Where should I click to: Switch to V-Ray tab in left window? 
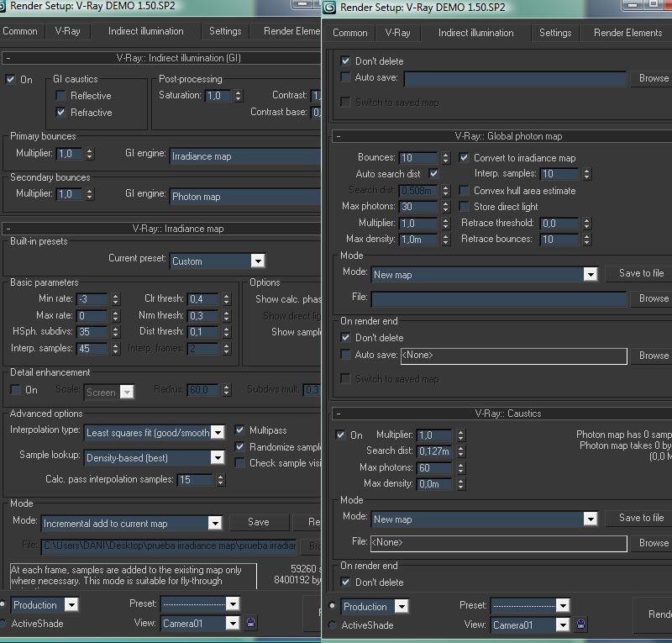68,31
